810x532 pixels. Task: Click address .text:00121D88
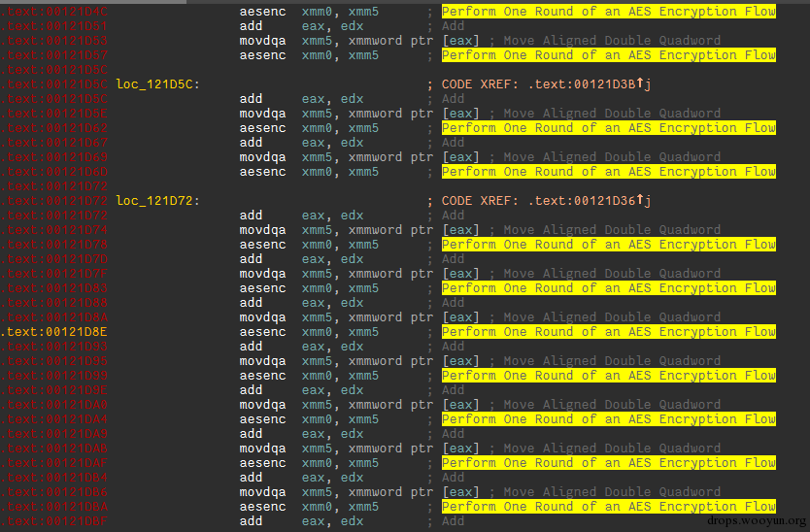(53, 303)
